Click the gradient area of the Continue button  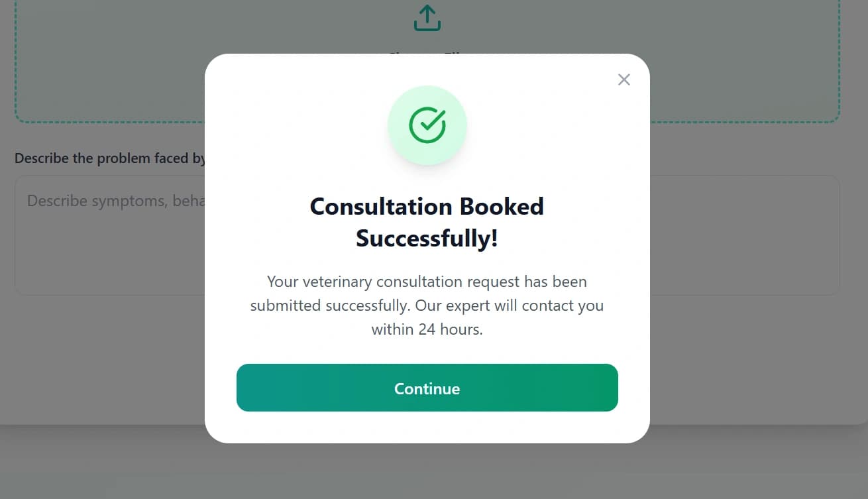pyautogui.click(x=427, y=388)
